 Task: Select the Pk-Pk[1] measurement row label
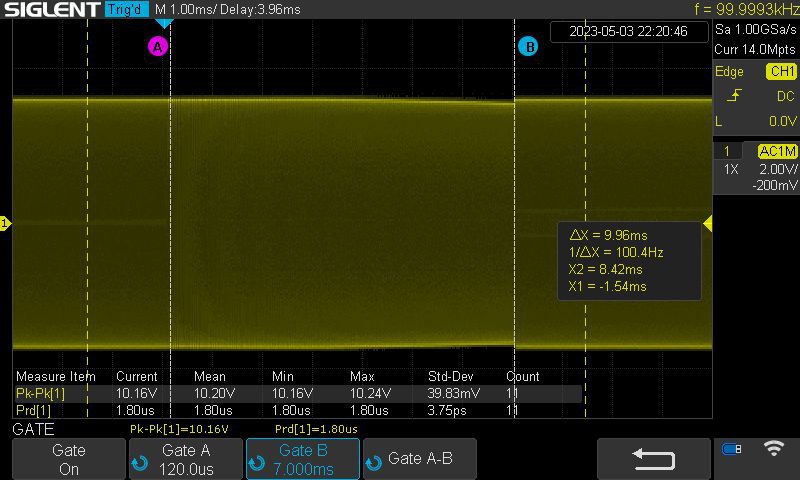tap(40, 393)
